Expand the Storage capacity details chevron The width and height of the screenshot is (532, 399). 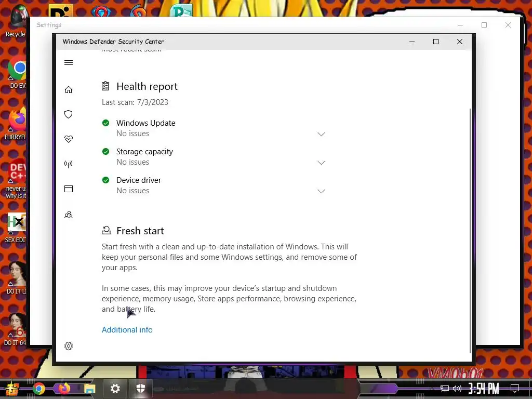(x=321, y=163)
